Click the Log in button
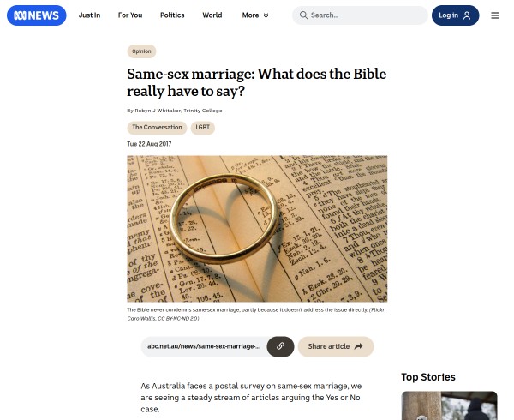The width and height of the screenshot is (514, 420). point(456,15)
